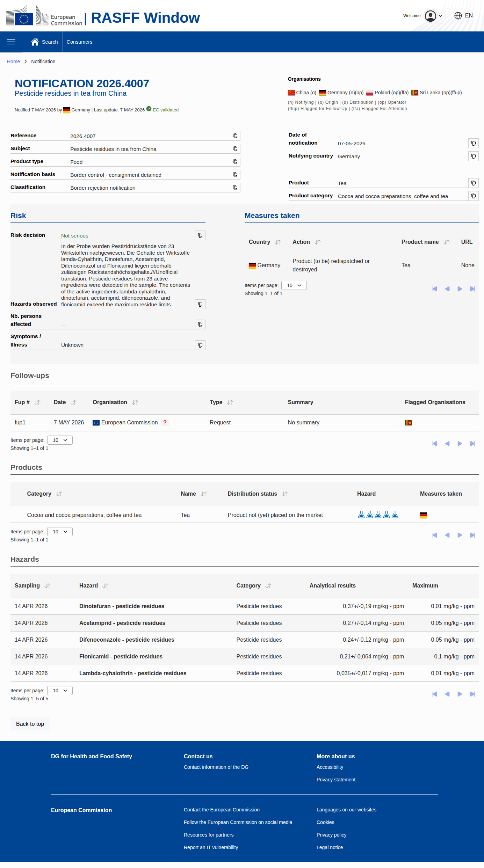Image resolution: width=484 pixels, height=868 pixels.
Task: Go to next page of Products
Action: (x=460, y=535)
